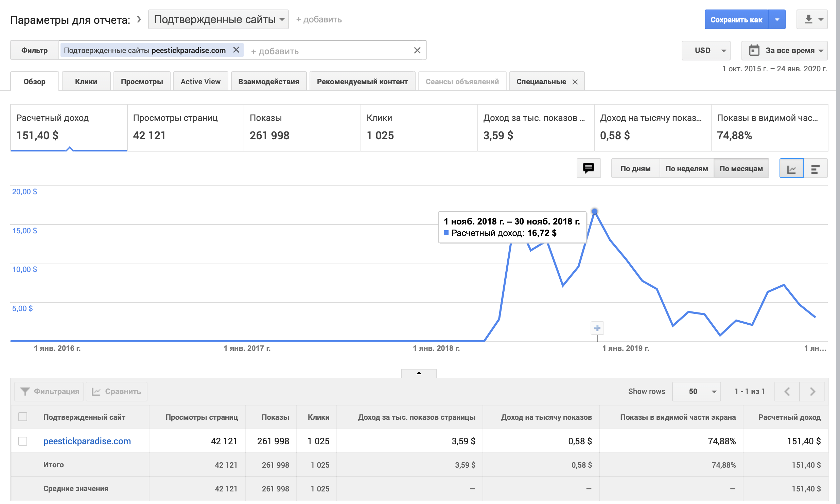Expand the Show rows 50 dropdown
Image resolution: width=840 pixels, height=504 pixels.
pos(696,391)
